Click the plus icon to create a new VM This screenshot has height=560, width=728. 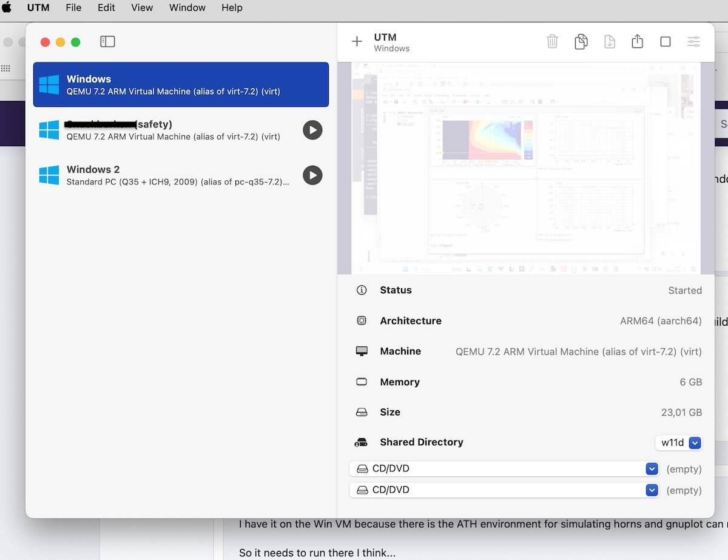click(357, 41)
